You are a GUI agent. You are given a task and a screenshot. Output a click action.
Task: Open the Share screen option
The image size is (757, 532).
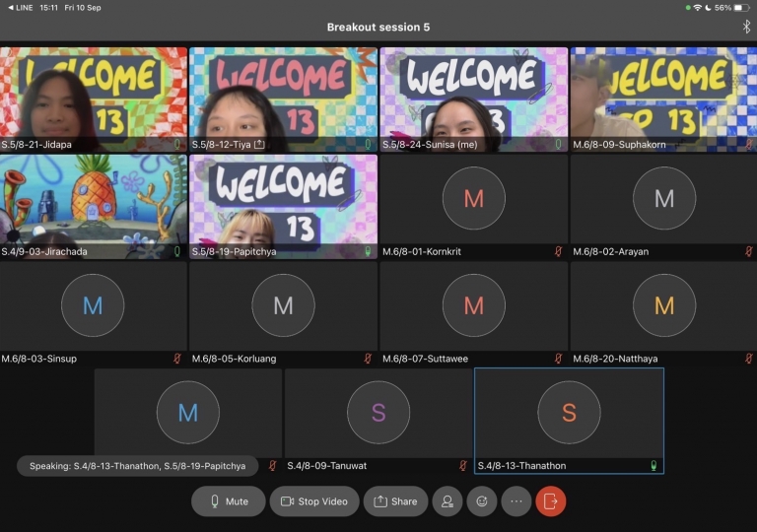click(395, 501)
